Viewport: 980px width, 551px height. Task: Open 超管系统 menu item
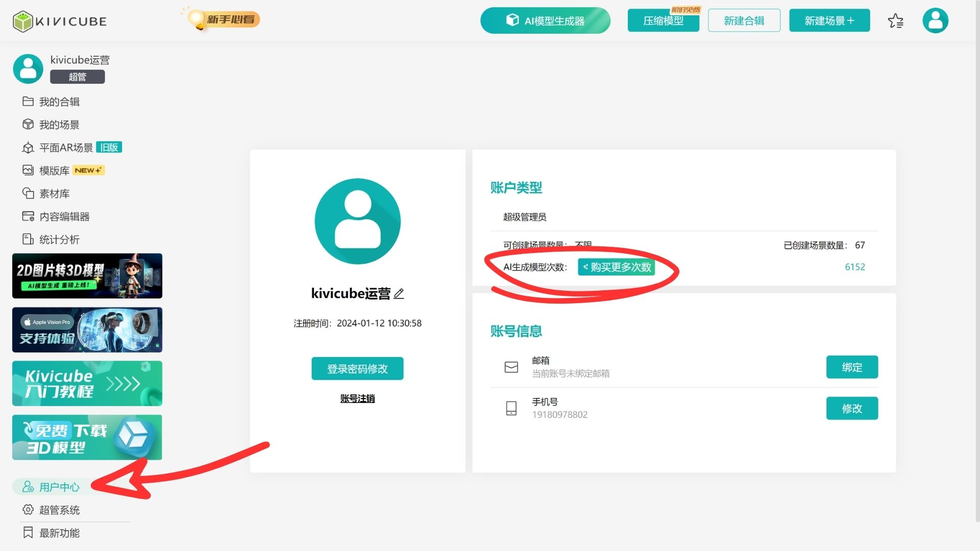point(59,510)
